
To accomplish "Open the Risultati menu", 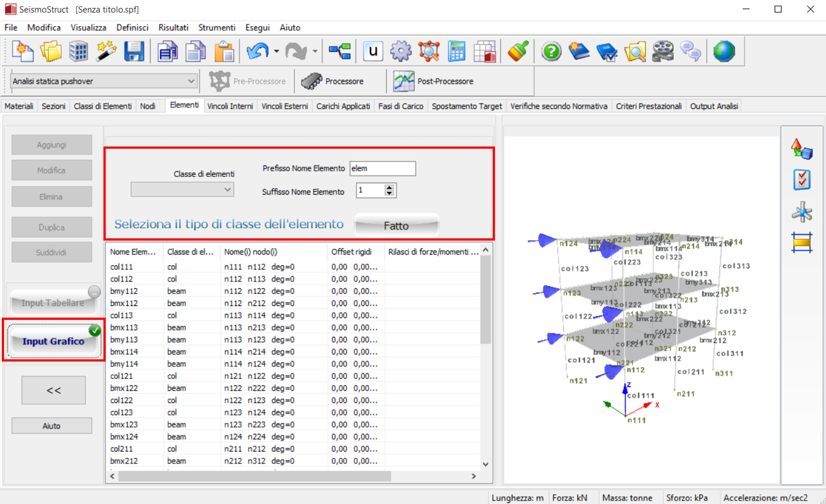I will tap(173, 27).
